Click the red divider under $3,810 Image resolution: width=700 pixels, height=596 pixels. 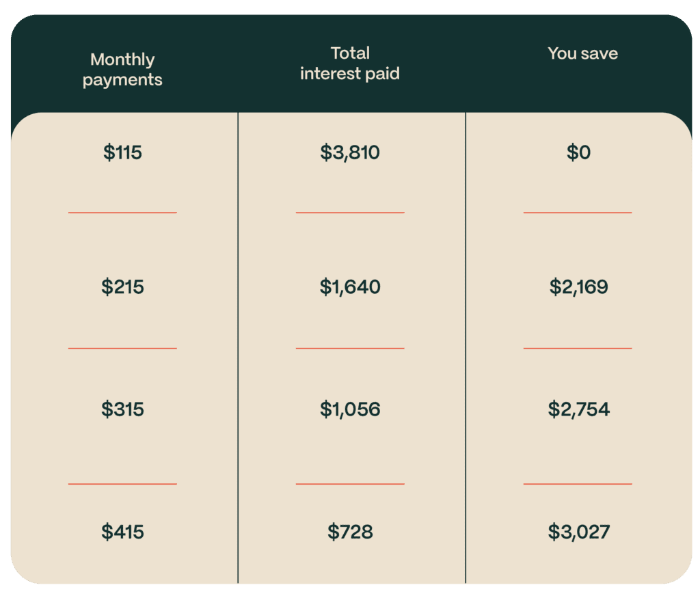[350, 213]
